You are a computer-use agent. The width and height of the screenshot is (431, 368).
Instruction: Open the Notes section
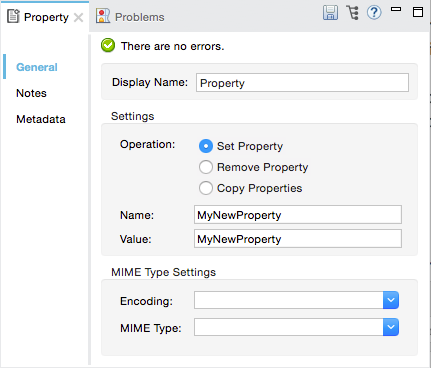31,93
